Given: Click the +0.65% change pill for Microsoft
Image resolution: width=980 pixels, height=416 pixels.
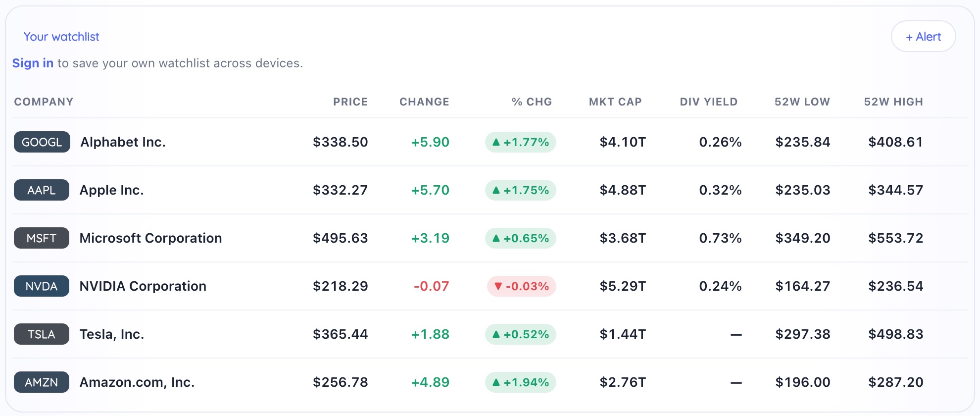Looking at the screenshot, I should click(x=521, y=238).
